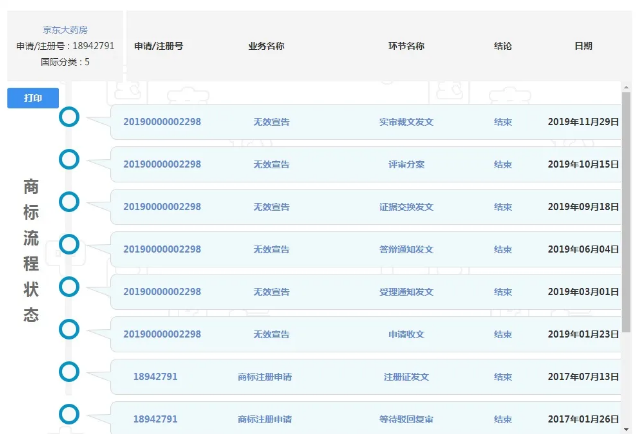This screenshot has width=637, height=434.
Task: Click the timeline circle beside 证据交换发文
Action: pyautogui.click(x=69, y=202)
